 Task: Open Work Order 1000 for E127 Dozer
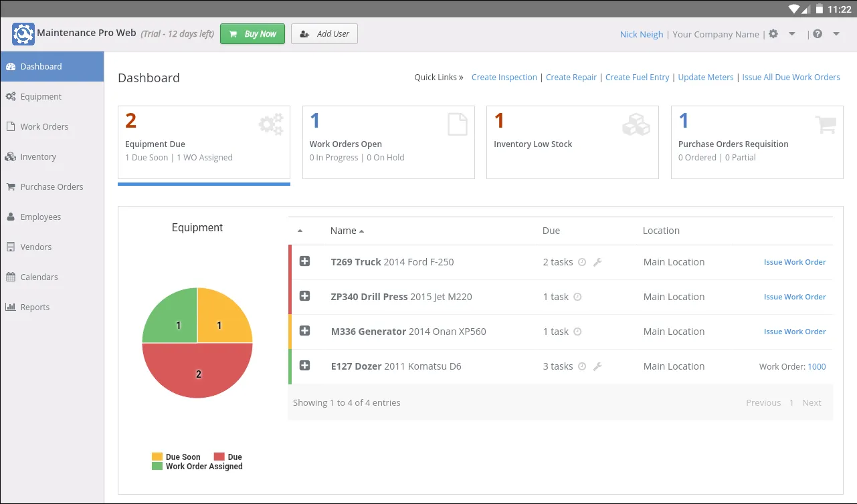[817, 366]
